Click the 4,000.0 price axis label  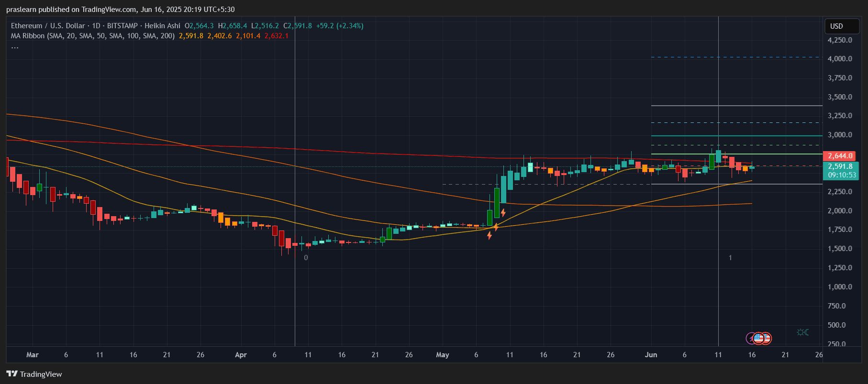(840, 59)
